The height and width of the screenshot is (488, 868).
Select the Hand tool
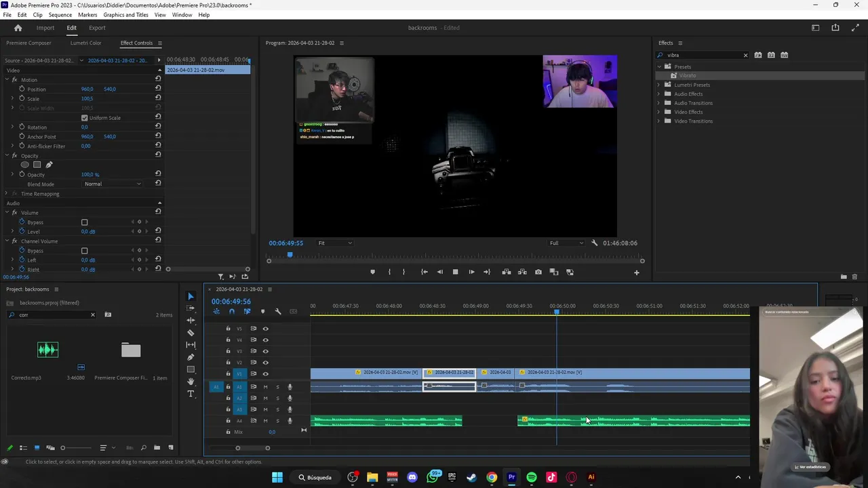click(191, 382)
